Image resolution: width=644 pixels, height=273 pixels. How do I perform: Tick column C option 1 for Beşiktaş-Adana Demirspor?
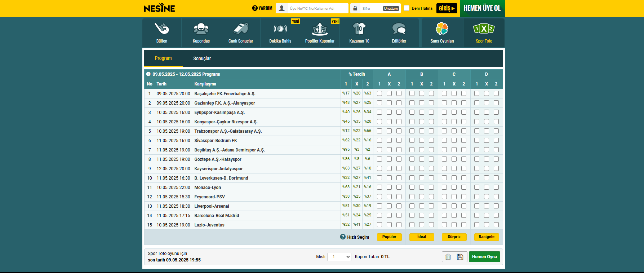(x=444, y=150)
